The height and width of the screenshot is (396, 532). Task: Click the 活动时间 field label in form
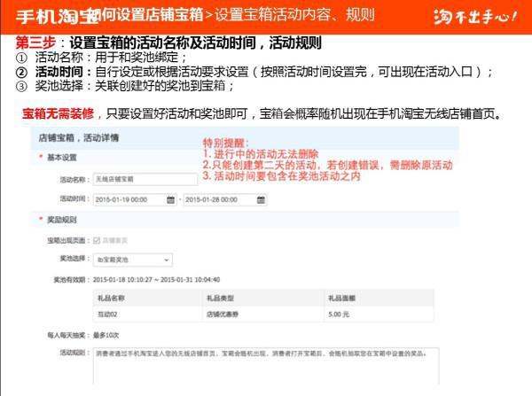click(x=73, y=198)
